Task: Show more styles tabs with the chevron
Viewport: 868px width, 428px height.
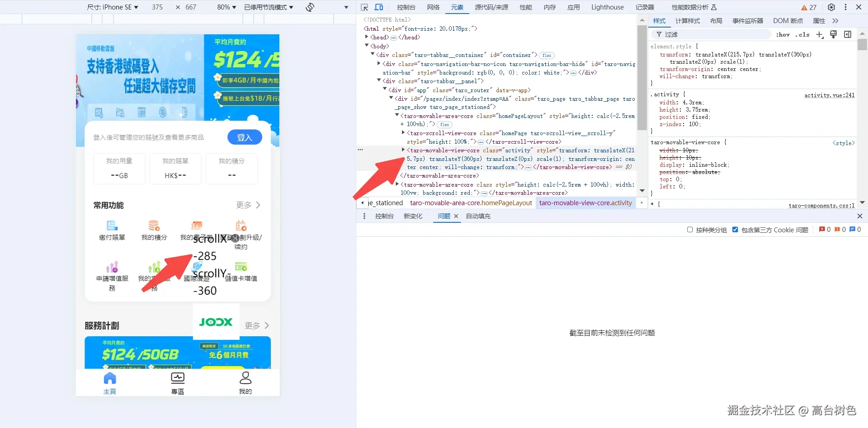Action: tap(835, 21)
